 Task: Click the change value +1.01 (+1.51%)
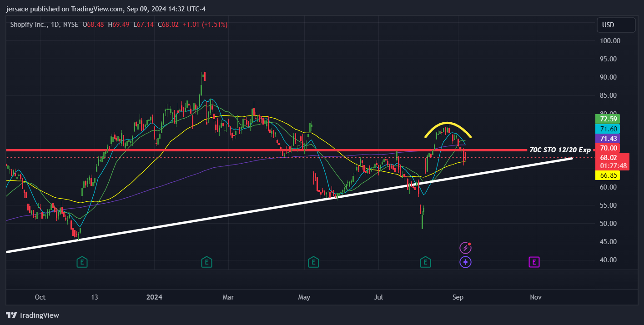pos(205,25)
